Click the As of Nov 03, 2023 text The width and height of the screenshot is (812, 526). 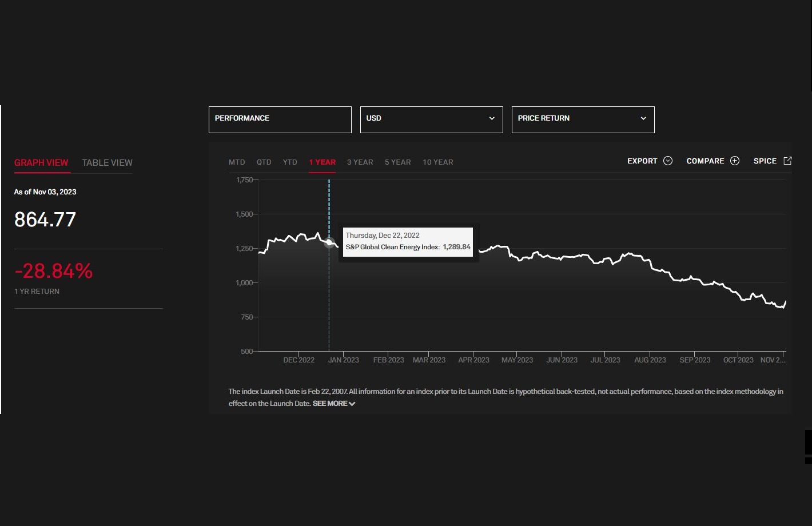click(45, 192)
